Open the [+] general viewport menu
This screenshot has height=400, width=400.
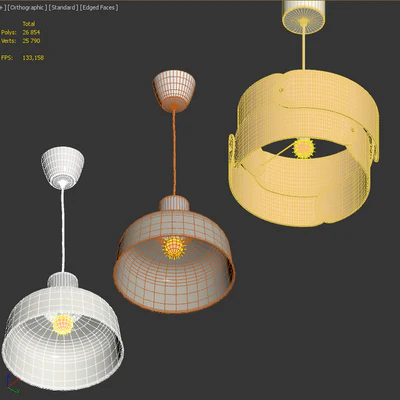point(3,7)
